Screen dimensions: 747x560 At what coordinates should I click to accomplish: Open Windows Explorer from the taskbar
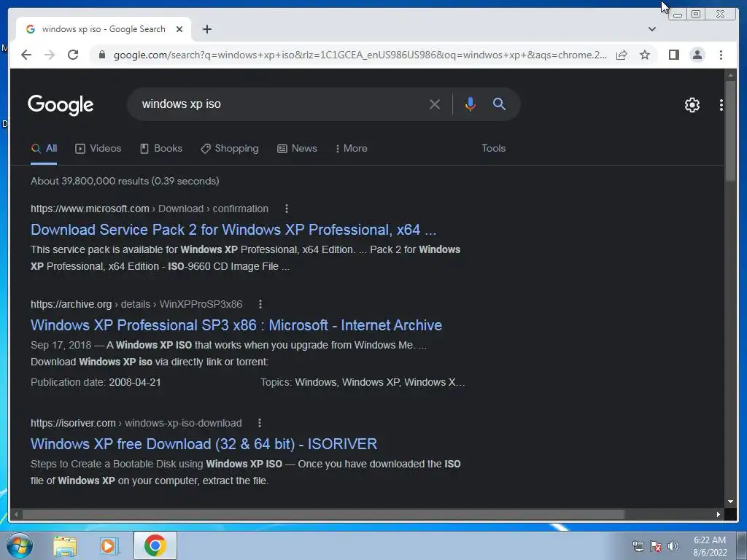(x=65, y=545)
